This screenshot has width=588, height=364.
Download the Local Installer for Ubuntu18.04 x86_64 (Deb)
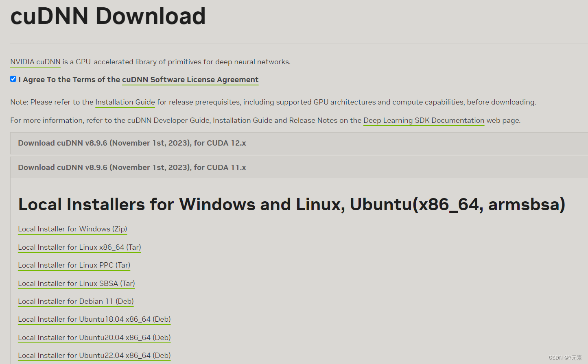click(94, 319)
